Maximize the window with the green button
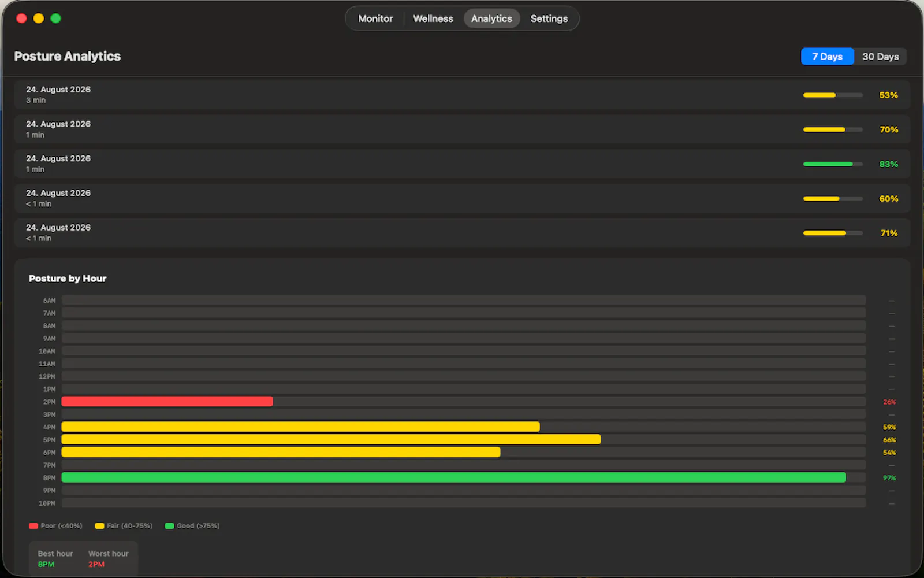924x578 pixels. [56, 18]
